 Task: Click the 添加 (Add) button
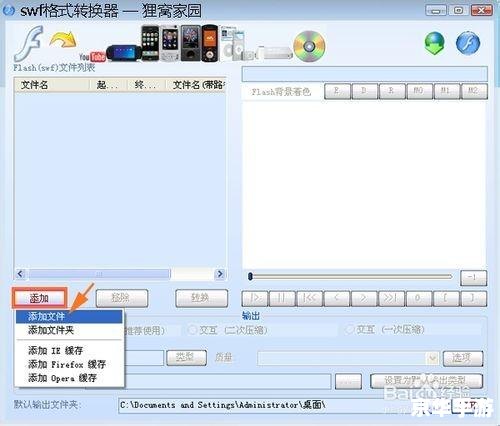40,298
